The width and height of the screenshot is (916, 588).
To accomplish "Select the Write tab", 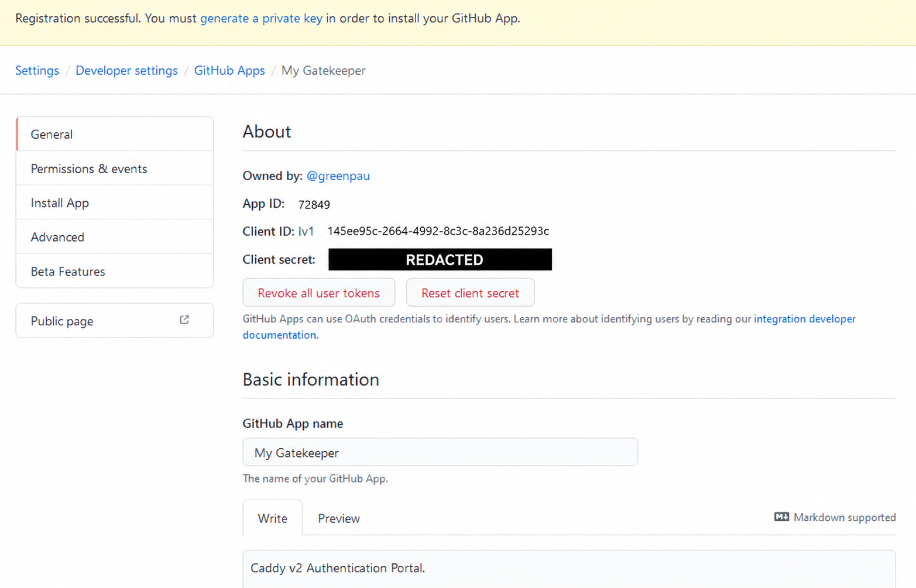I will (273, 518).
